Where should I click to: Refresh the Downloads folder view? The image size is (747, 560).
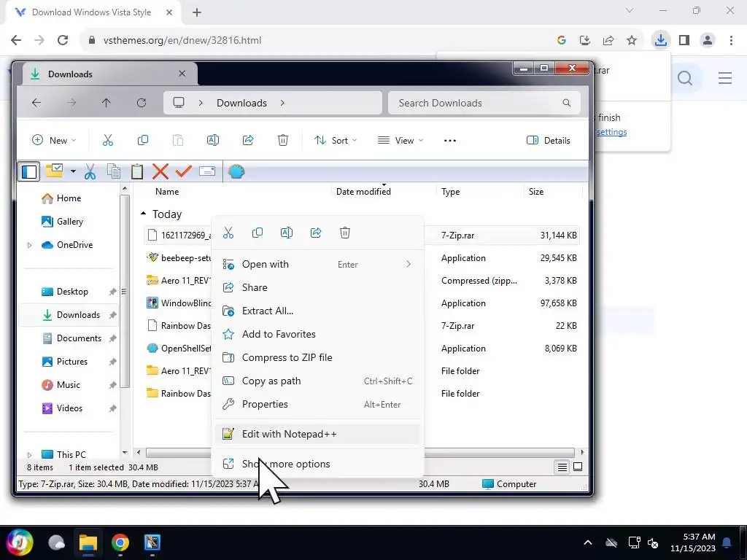pyautogui.click(x=142, y=103)
